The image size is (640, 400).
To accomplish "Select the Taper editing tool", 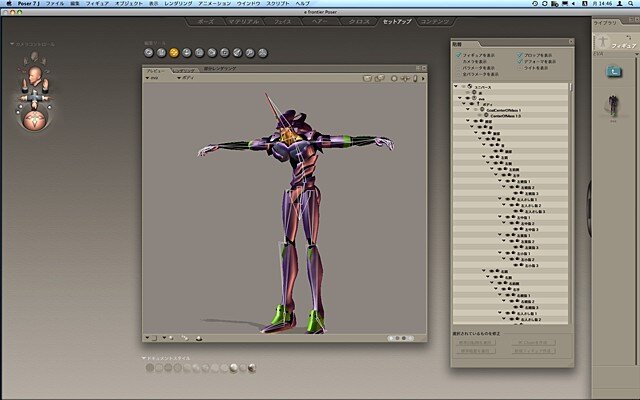I will click(x=212, y=53).
